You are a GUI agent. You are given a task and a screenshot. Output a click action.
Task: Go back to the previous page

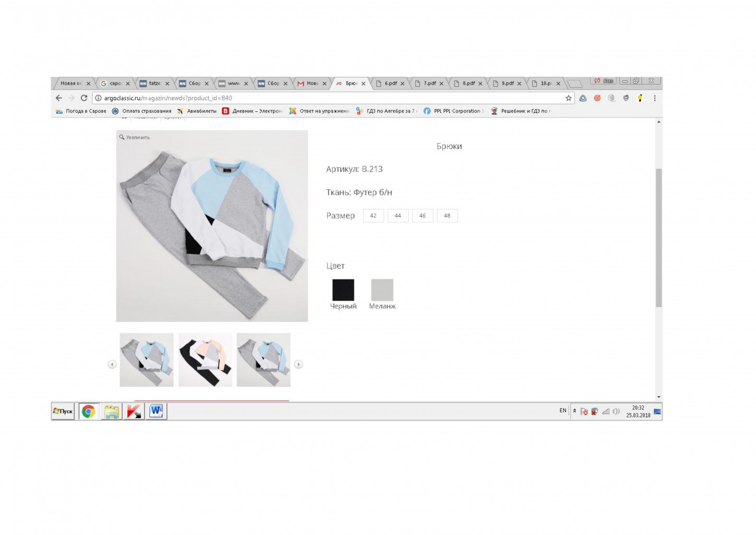pos(59,98)
